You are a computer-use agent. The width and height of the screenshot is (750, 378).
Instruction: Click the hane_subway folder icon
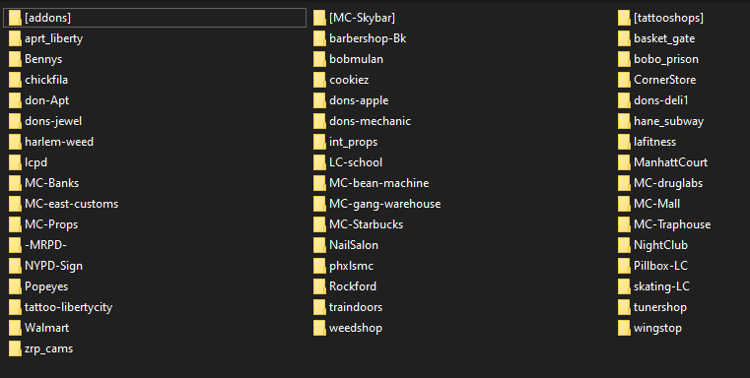[x=624, y=122]
